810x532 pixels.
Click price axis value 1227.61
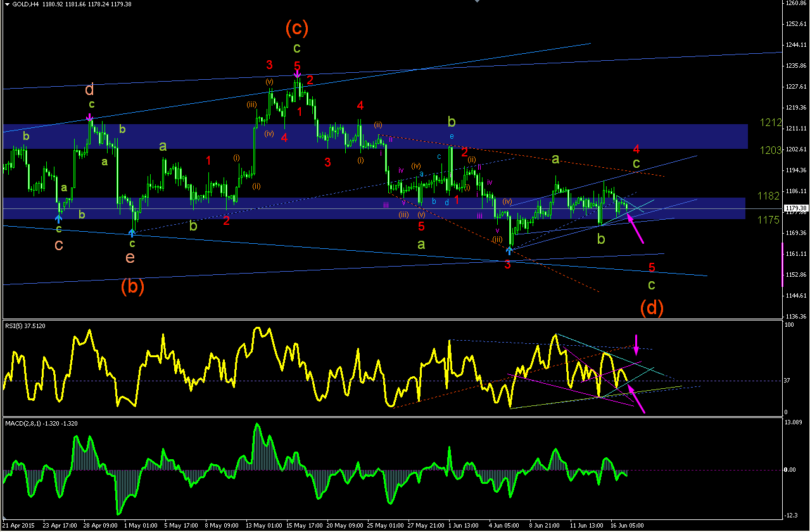point(795,87)
